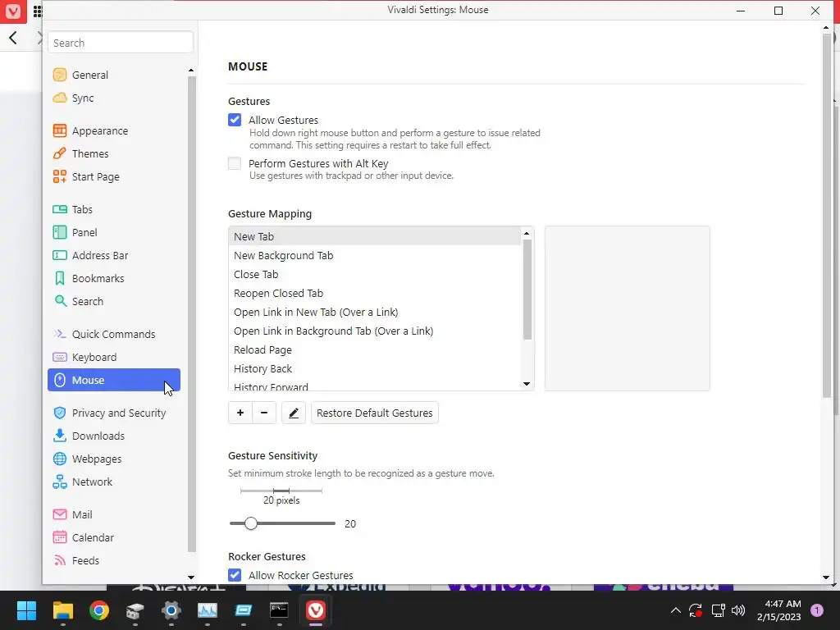The image size is (840, 630).
Task: Click the gesture mapping list scrollbar thumb
Action: [x=527, y=290]
